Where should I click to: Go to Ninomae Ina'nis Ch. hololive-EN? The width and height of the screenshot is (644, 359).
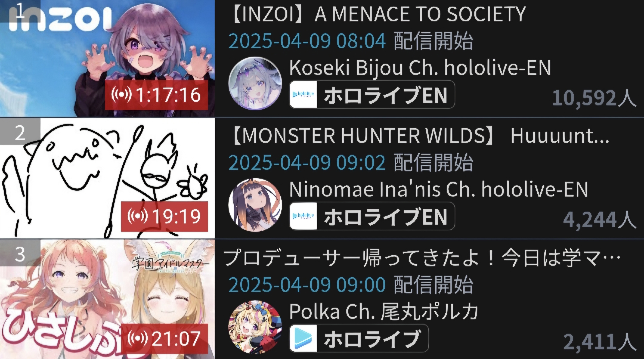439,189
